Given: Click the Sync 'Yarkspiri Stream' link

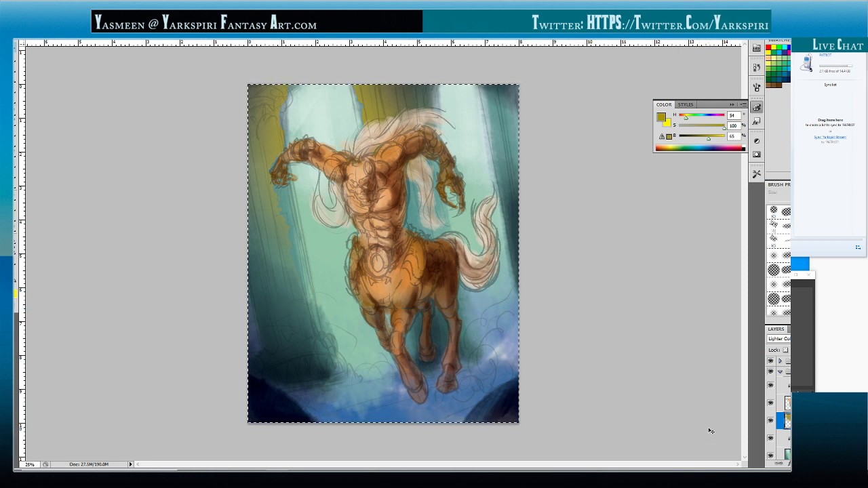Looking at the screenshot, I should click(x=830, y=137).
